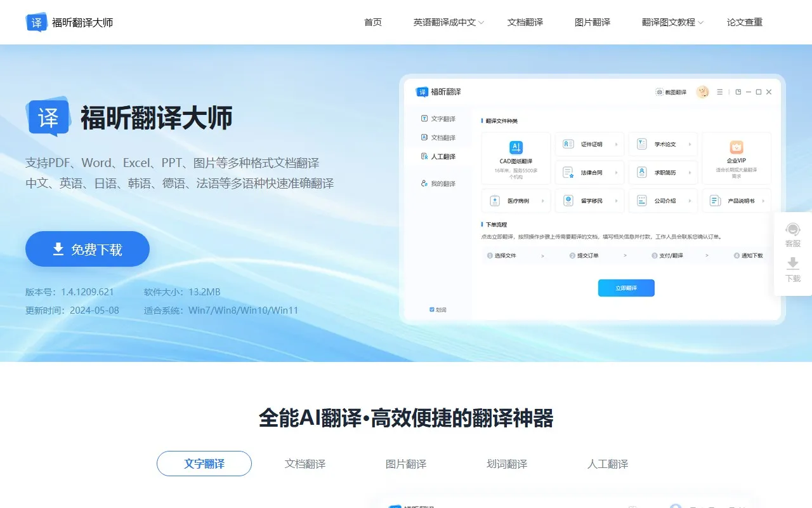Uncheck the 划词 checkbox

431,309
